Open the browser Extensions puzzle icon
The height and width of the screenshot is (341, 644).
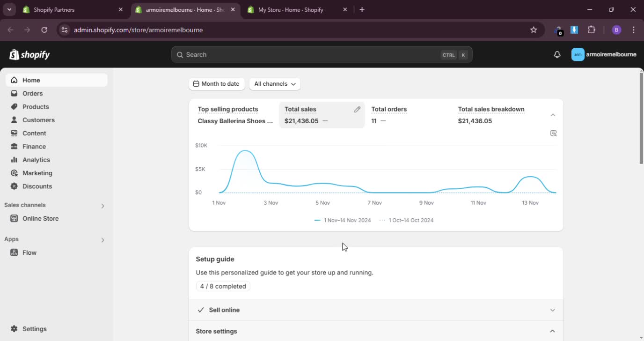591,30
